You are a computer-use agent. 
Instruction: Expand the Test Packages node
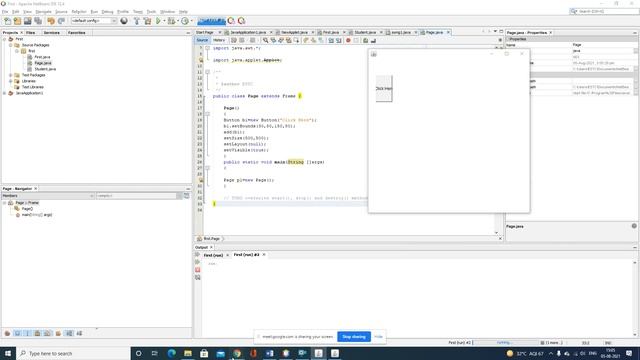point(11,75)
